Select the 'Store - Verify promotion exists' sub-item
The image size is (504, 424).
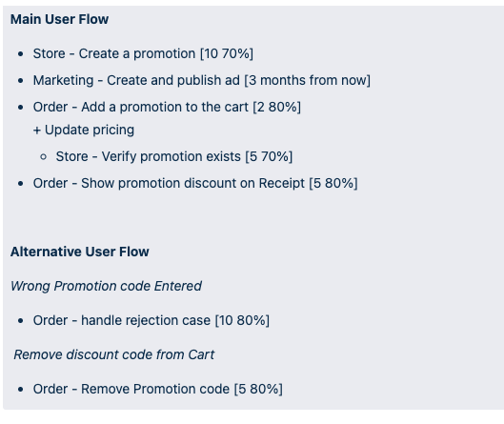point(174,156)
